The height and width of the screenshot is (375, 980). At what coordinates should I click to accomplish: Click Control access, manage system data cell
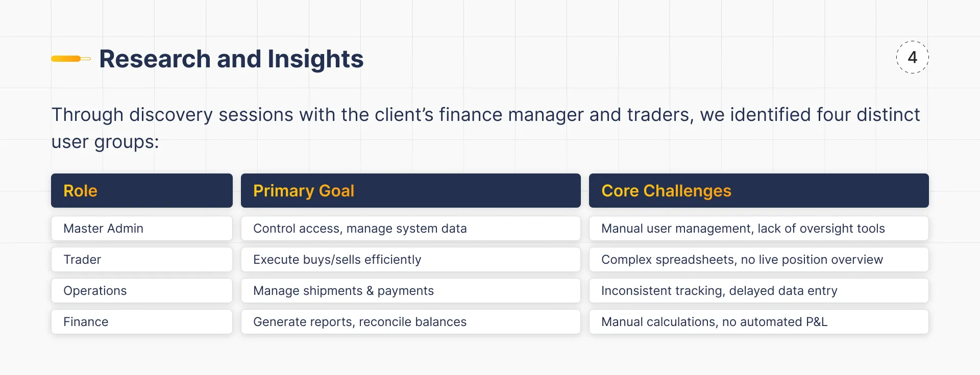[410, 229]
